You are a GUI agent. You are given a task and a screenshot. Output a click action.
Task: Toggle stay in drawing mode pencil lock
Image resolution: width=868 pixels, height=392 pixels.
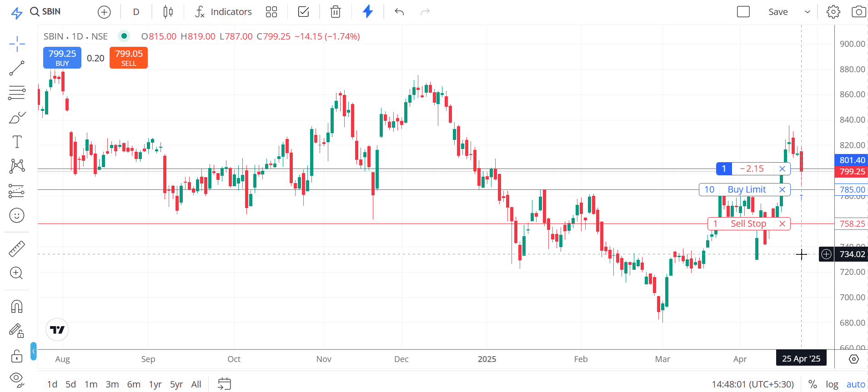coord(17,331)
